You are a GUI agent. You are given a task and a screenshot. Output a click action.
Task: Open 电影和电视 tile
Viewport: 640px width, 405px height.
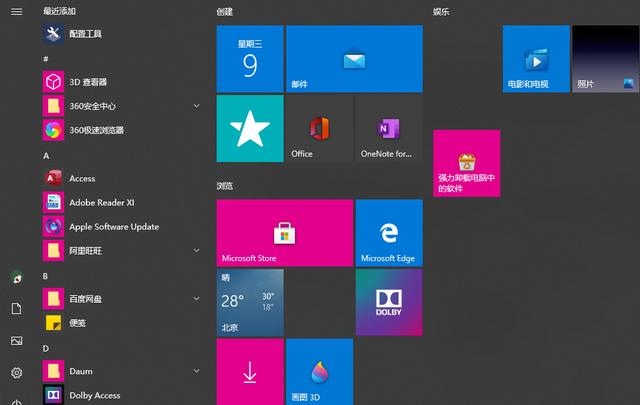[536, 59]
